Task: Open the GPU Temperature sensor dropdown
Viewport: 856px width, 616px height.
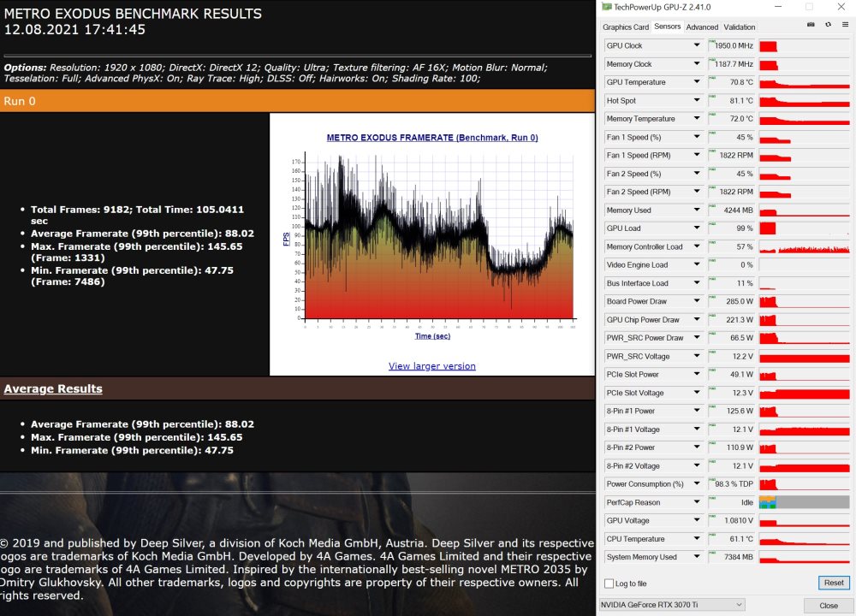Action: [697, 82]
